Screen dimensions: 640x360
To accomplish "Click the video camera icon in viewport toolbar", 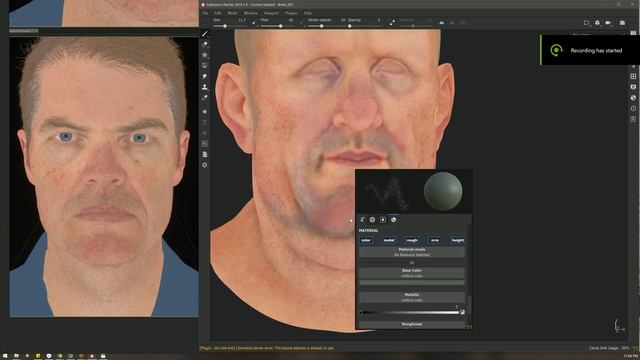I will [x=608, y=23].
